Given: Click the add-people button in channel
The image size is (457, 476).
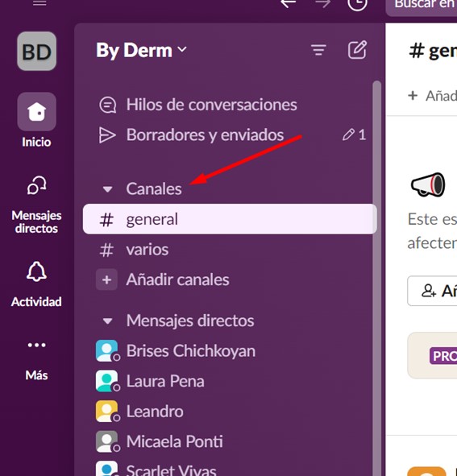Looking at the screenshot, I should (x=432, y=291).
